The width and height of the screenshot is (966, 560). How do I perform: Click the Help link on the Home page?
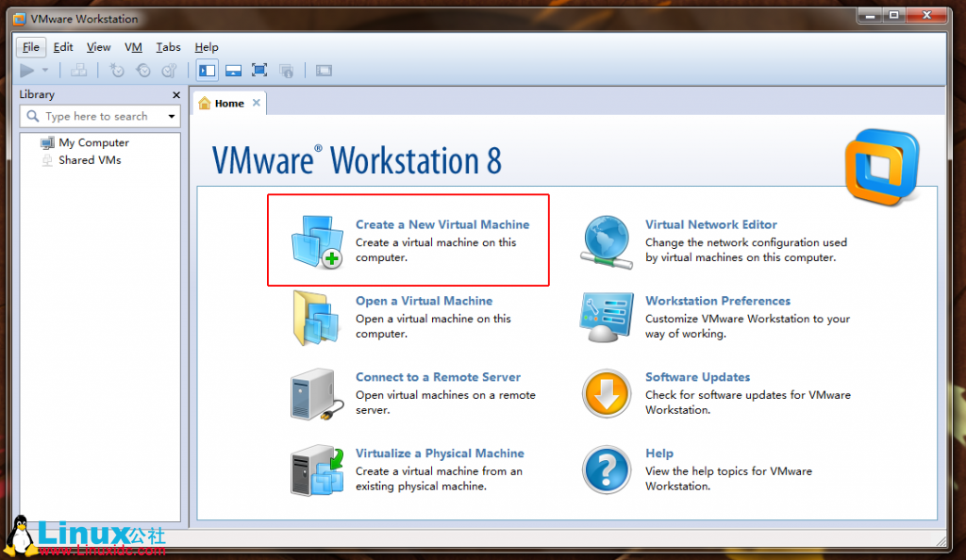(x=659, y=453)
